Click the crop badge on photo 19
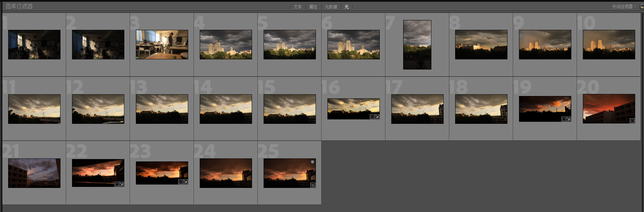644x212 pixels. [x=564, y=119]
